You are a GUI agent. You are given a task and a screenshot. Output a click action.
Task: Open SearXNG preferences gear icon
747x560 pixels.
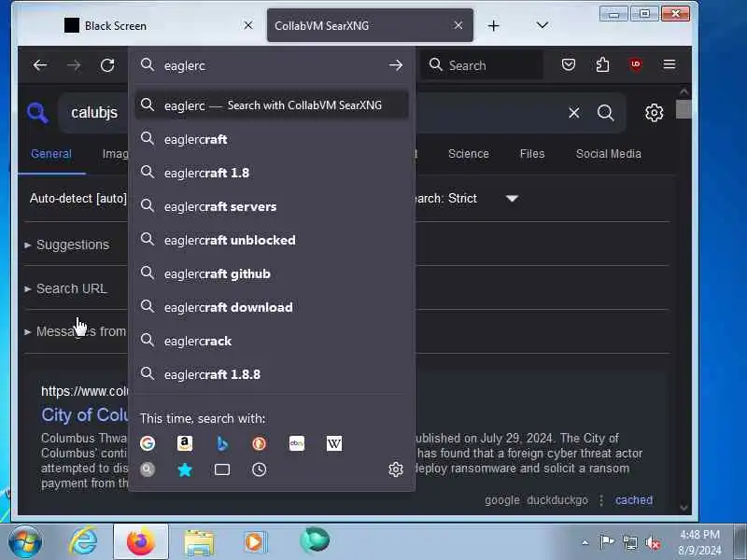[x=655, y=113]
